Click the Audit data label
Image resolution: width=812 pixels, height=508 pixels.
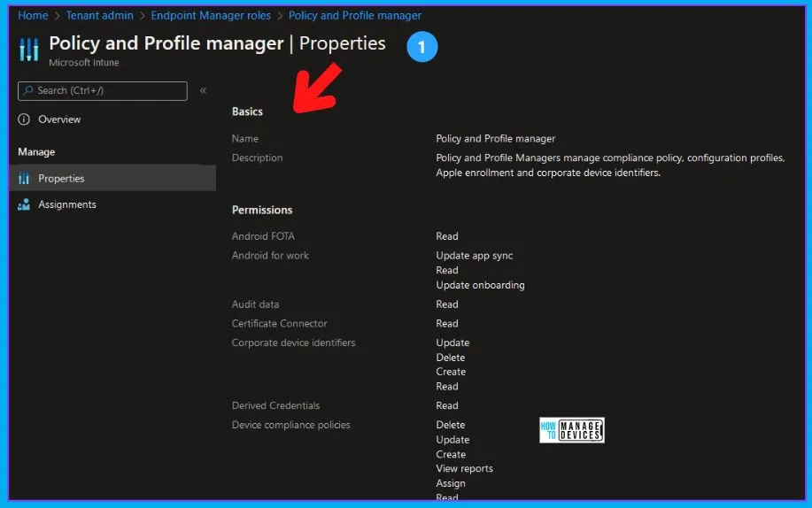tap(255, 304)
